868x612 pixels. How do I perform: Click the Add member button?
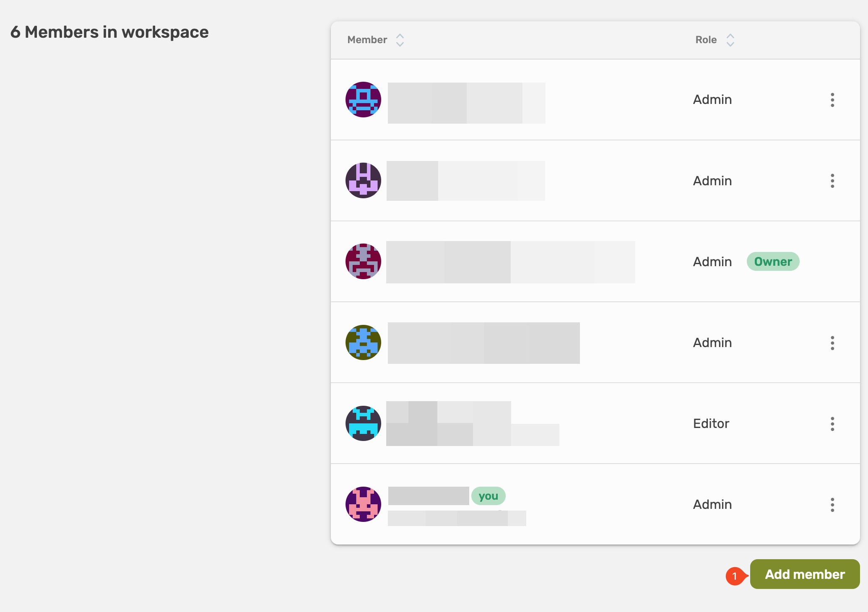click(x=805, y=574)
